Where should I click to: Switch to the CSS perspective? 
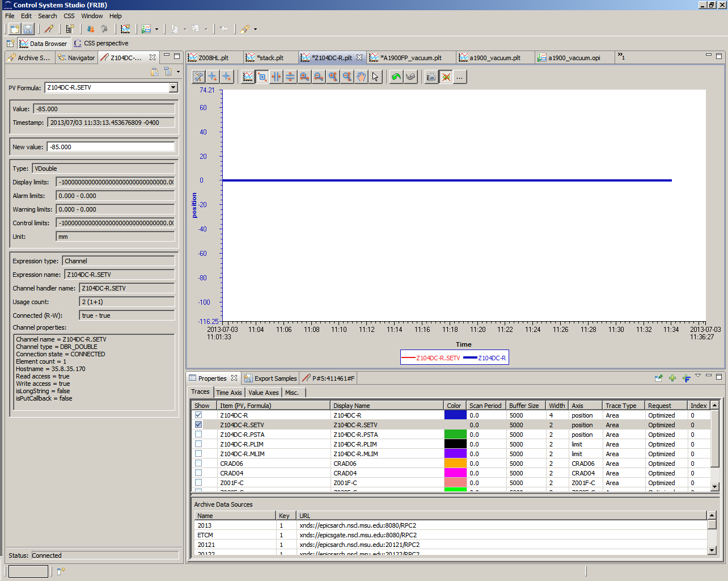click(x=101, y=43)
